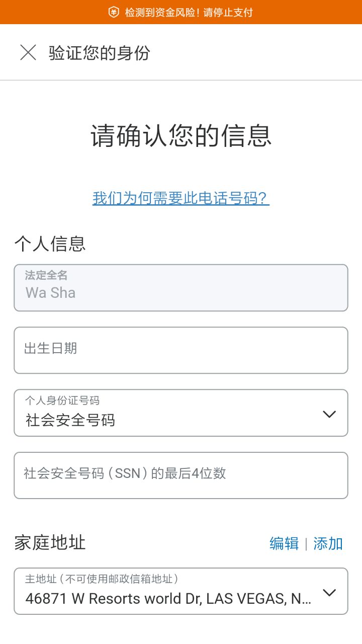Tap the 请确认您的信息 heading
This screenshot has width=362, height=644.
[x=181, y=135]
